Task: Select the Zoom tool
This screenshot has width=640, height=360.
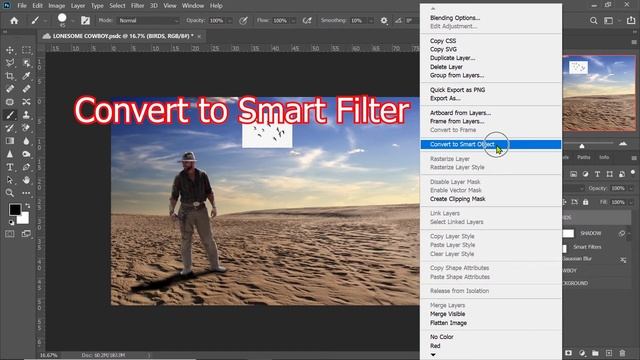Action: pyautogui.click(x=10, y=193)
